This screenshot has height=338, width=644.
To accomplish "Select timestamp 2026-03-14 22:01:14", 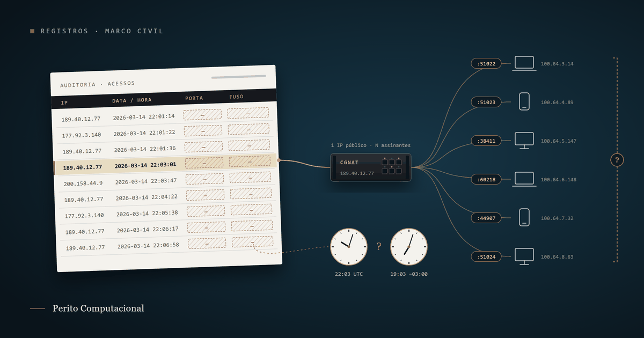I will point(144,116).
